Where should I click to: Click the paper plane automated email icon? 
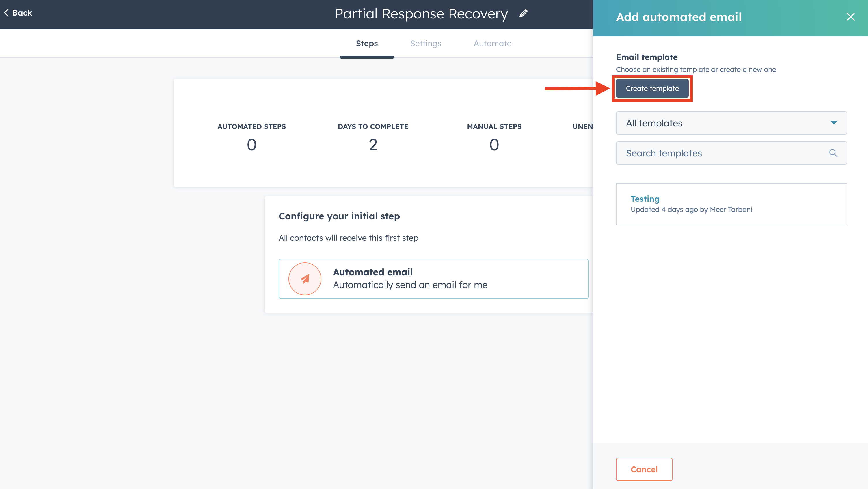305,279
